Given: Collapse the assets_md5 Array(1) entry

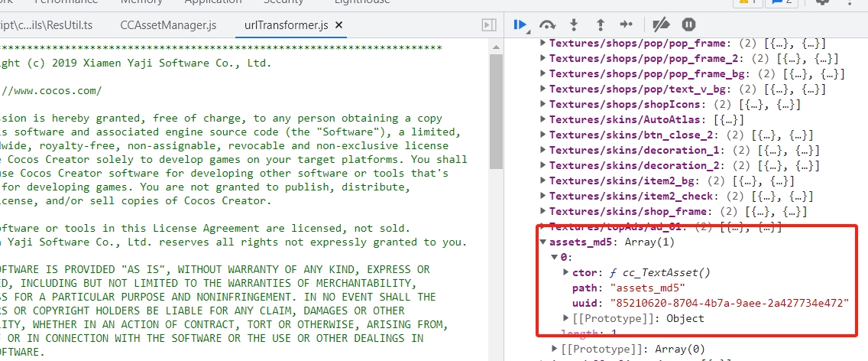Looking at the screenshot, I should point(543,242).
